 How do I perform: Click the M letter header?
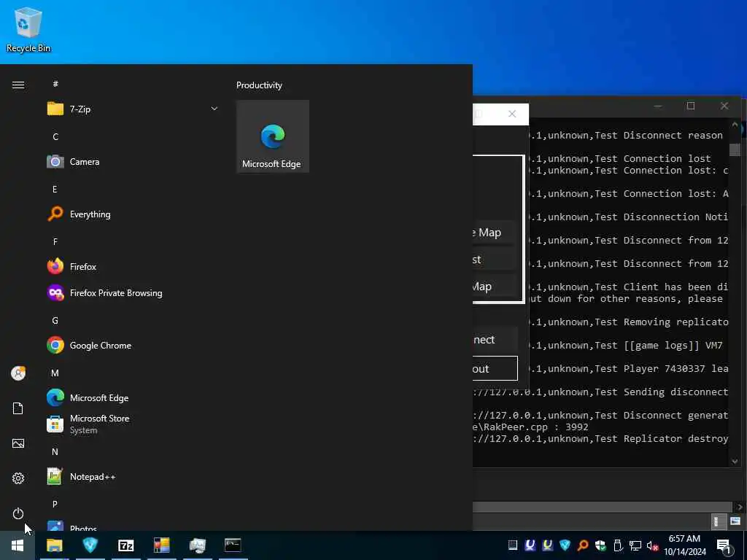[55, 373]
